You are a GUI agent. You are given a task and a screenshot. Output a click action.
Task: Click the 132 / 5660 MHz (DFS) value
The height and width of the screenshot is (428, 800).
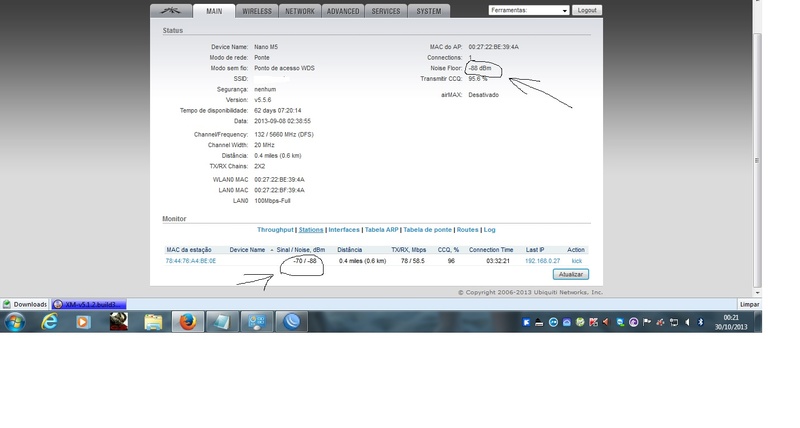pyautogui.click(x=284, y=135)
